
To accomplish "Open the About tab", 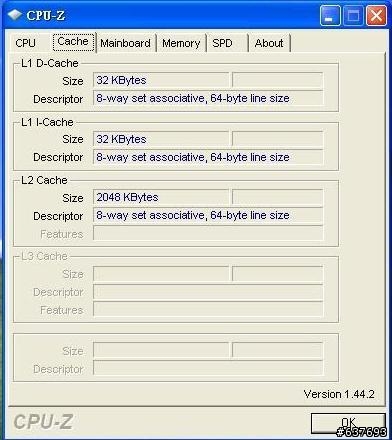I will click(269, 43).
